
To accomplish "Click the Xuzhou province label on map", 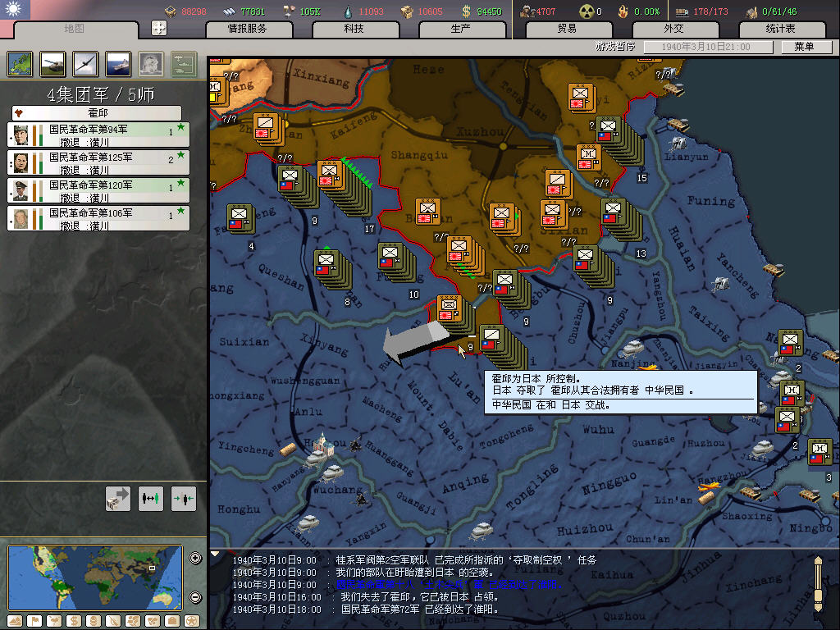I will point(480,132).
